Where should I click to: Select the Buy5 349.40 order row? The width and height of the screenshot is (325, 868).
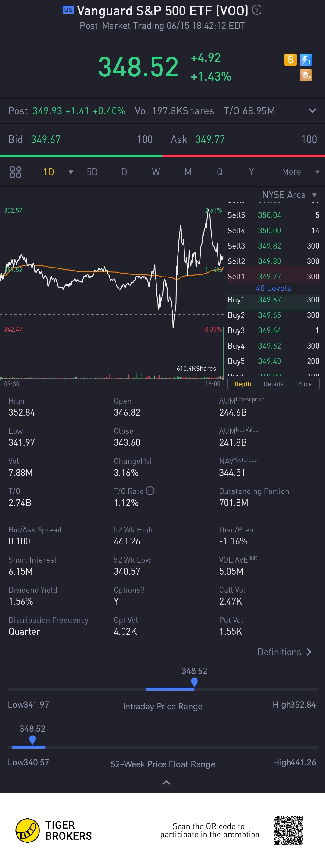pyautogui.click(x=274, y=361)
